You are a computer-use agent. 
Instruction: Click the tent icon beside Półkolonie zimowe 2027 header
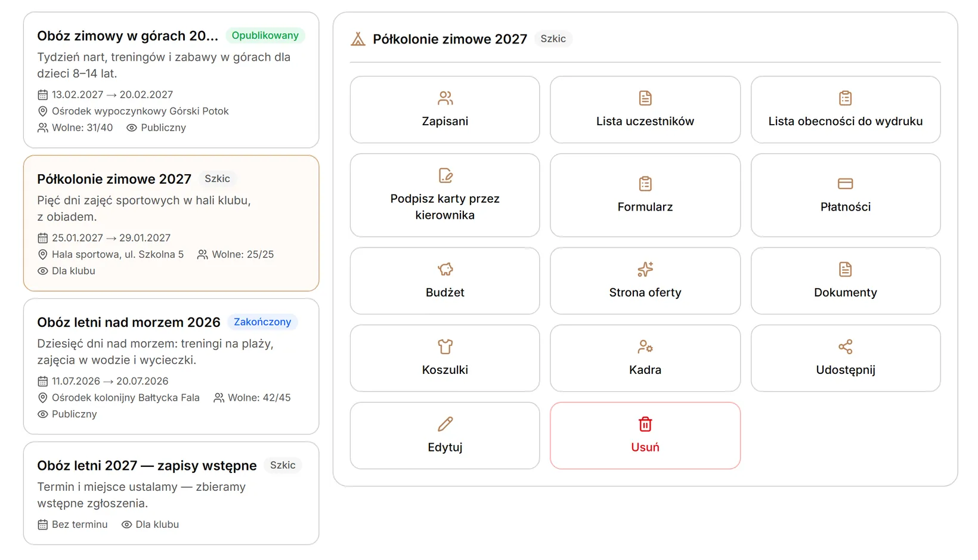(x=358, y=39)
